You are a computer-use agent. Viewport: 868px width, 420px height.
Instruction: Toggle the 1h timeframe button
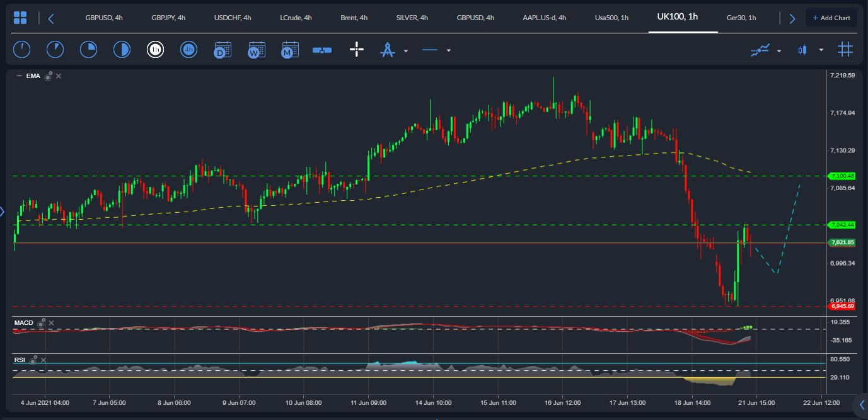click(155, 49)
